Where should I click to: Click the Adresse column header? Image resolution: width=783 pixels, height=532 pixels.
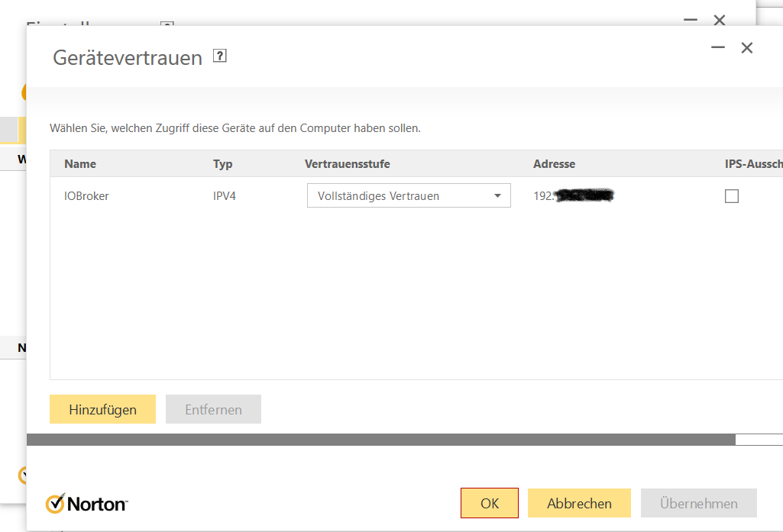[x=554, y=163]
